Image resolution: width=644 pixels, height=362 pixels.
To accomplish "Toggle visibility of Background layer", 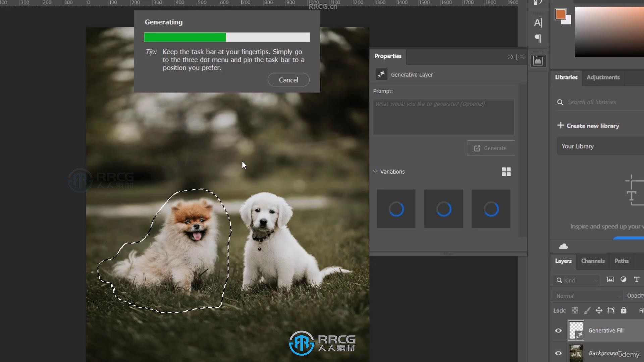I will (x=558, y=353).
